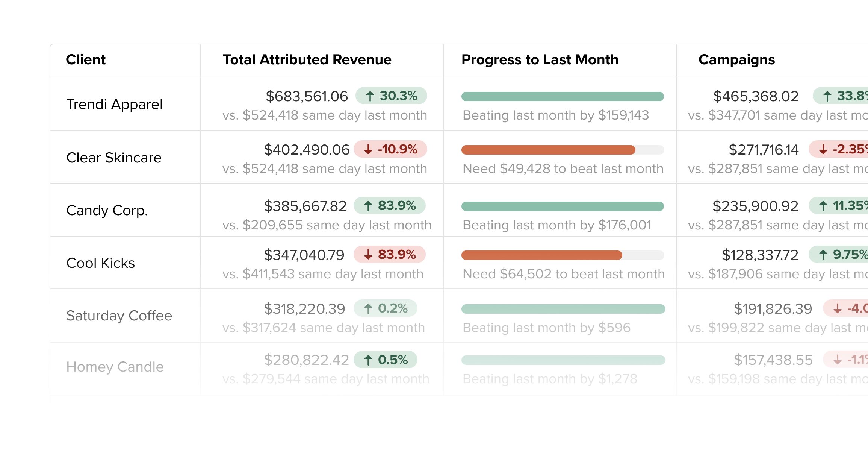The height and width of the screenshot is (466, 868).
Task: Click the up arrow in Candy Corp.'s 83.9% revenue badge
Action: [x=368, y=206]
